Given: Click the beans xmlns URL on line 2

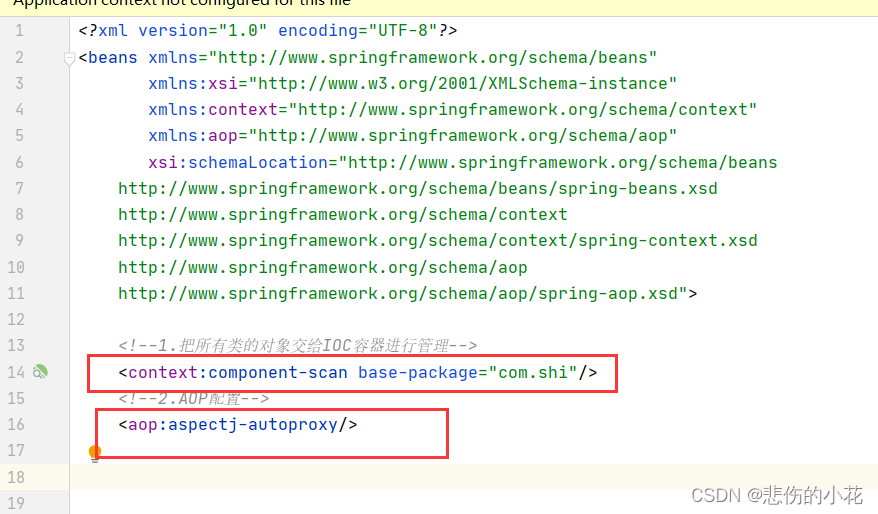Looking at the screenshot, I should (432, 58).
